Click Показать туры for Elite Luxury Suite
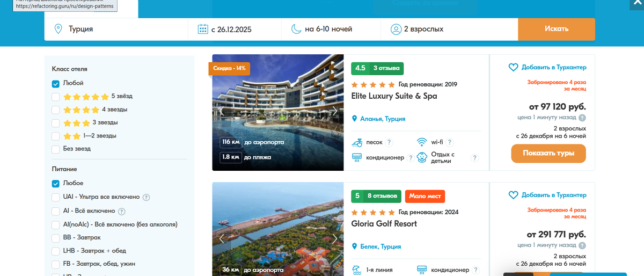Screen dimensions: 644x276 click(548, 153)
